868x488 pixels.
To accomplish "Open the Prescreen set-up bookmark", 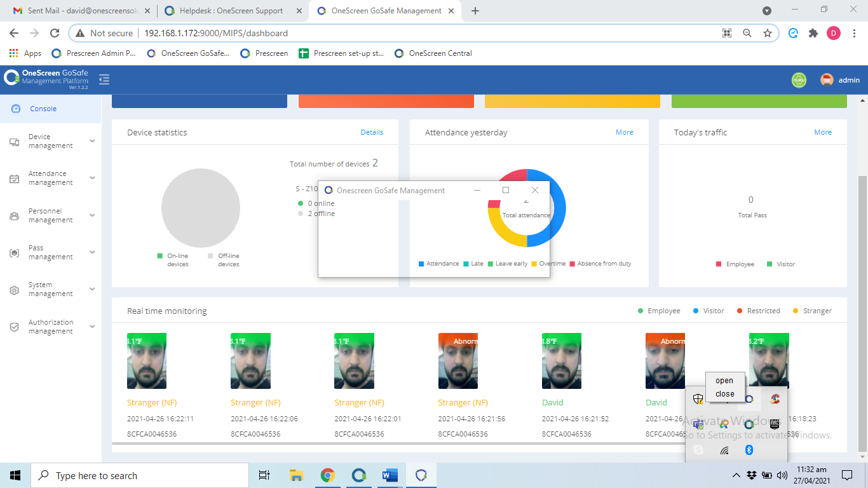I will (341, 53).
